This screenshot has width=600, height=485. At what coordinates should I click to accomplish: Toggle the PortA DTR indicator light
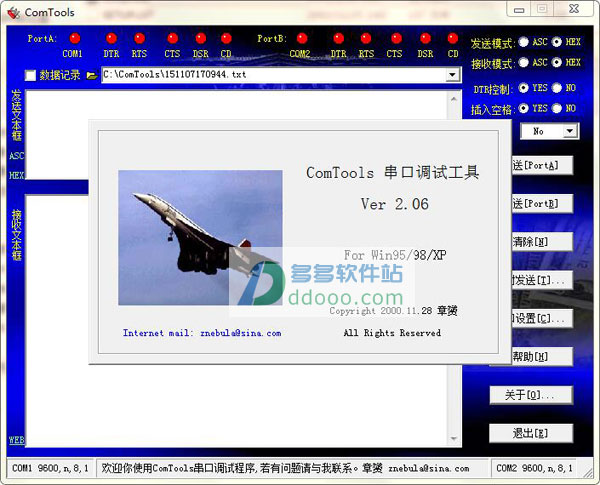click(111, 38)
